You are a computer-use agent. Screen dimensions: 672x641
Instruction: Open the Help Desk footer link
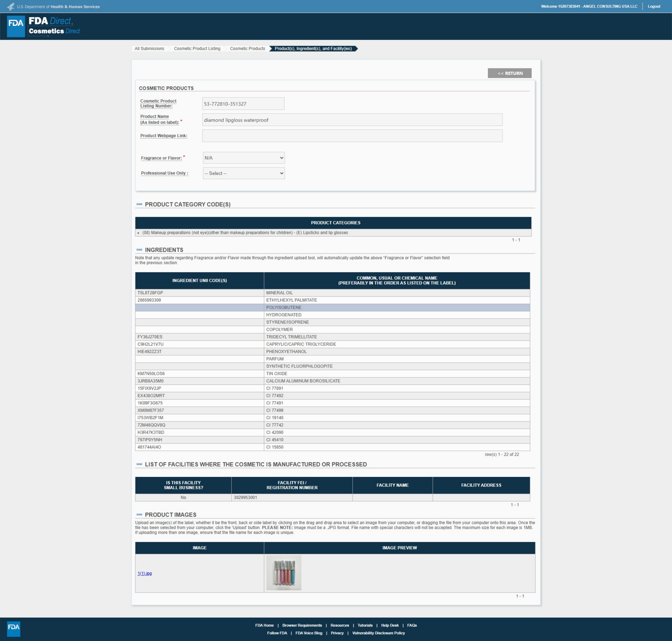click(x=390, y=625)
